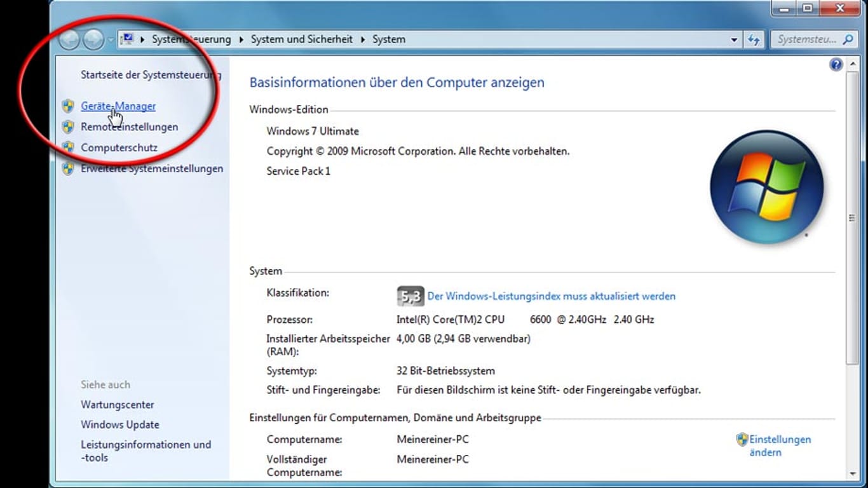Open Leistungsinformationen und -tools link
This screenshot has width=868, height=488.
coord(146,451)
